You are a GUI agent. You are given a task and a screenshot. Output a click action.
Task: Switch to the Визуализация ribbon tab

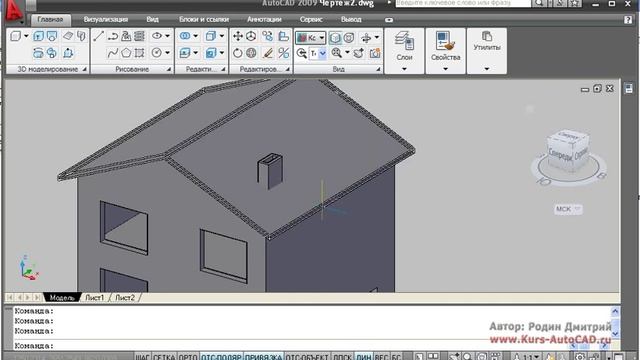[x=106, y=20]
